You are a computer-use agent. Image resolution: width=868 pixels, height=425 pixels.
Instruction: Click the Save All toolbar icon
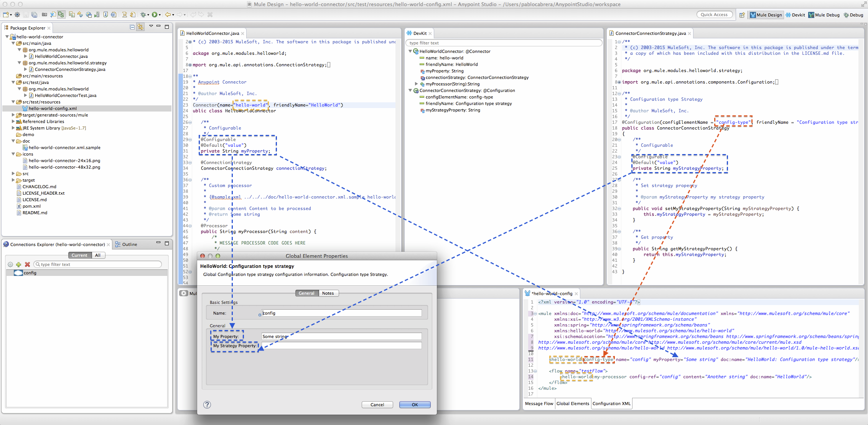(35, 15)
